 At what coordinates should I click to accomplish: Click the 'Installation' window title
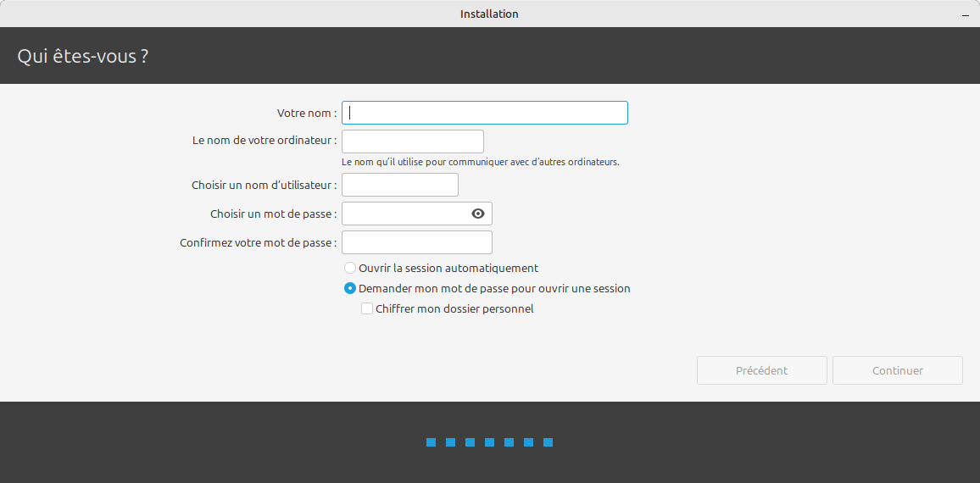point(489,14)
